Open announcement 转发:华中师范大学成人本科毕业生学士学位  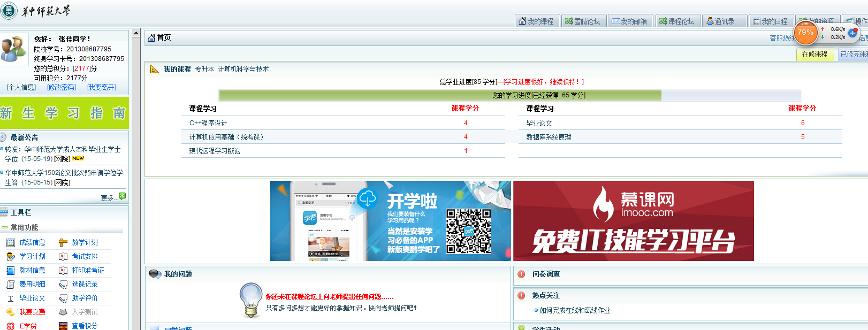(63, 154)
